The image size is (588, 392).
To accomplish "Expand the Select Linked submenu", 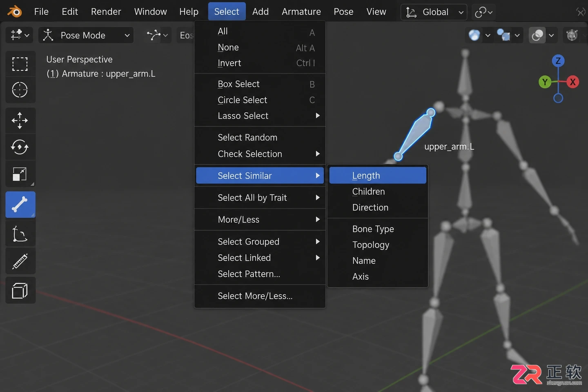I will pyautogui.click(x=260, y=258).
